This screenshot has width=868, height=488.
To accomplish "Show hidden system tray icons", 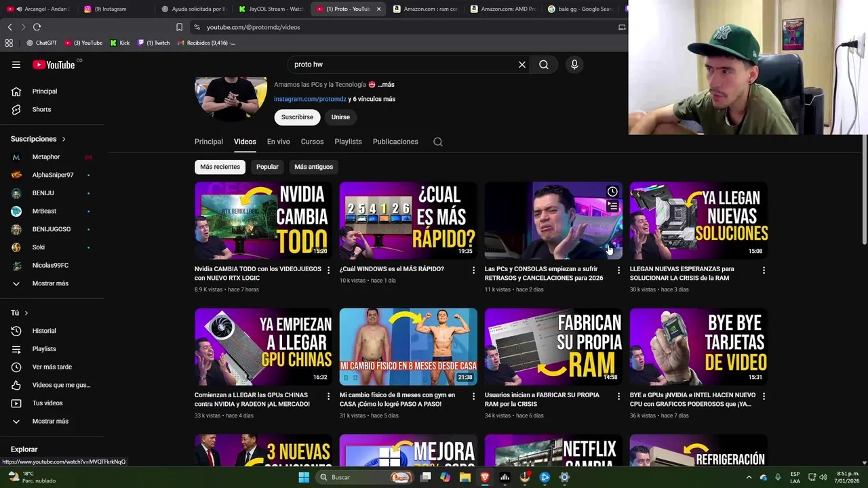I will coord(749,477).
